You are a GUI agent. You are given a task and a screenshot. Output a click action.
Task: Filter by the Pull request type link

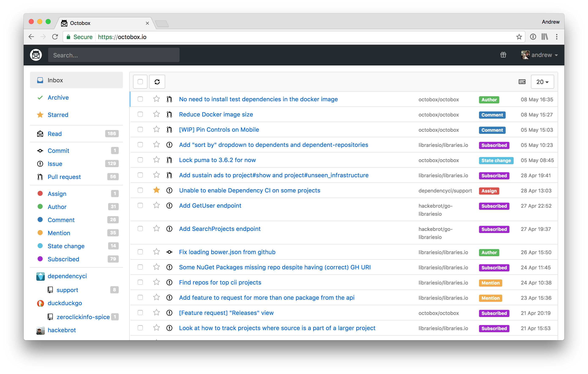tap(64, 177)
